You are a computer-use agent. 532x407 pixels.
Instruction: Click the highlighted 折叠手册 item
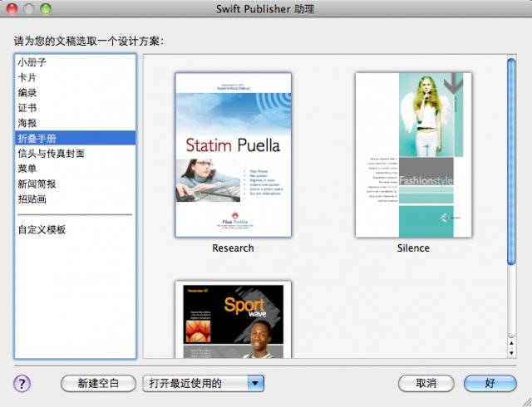pos(37,138)
